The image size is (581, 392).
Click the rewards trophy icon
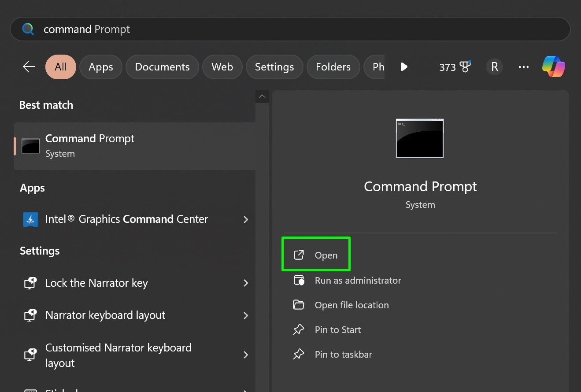pyautogui.click(x=465, y=67)
